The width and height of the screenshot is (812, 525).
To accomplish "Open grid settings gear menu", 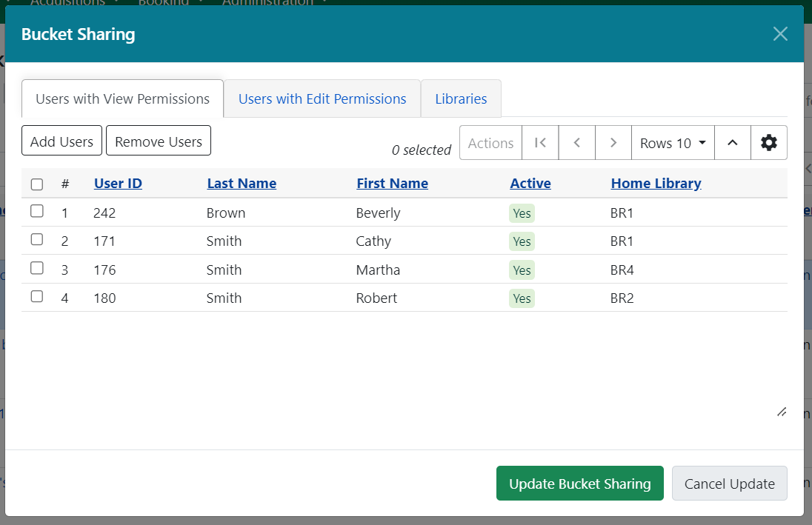I will pyautogui.click(x=769, y=143).
